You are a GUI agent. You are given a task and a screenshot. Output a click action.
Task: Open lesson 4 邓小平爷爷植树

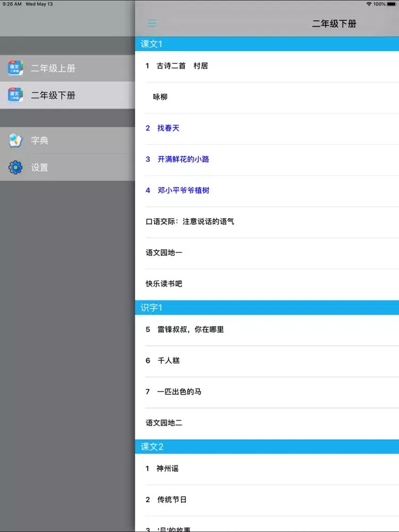(x=267, y=191)
